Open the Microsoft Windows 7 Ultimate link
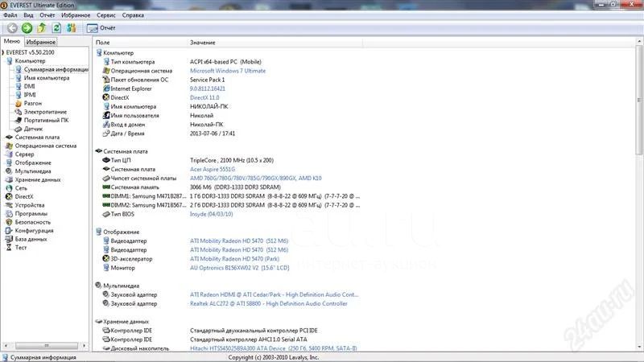 228,71
